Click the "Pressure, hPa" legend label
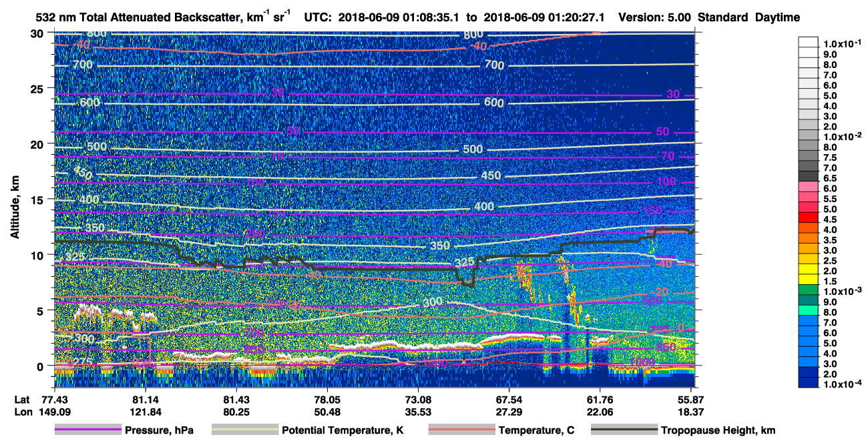 159,430
